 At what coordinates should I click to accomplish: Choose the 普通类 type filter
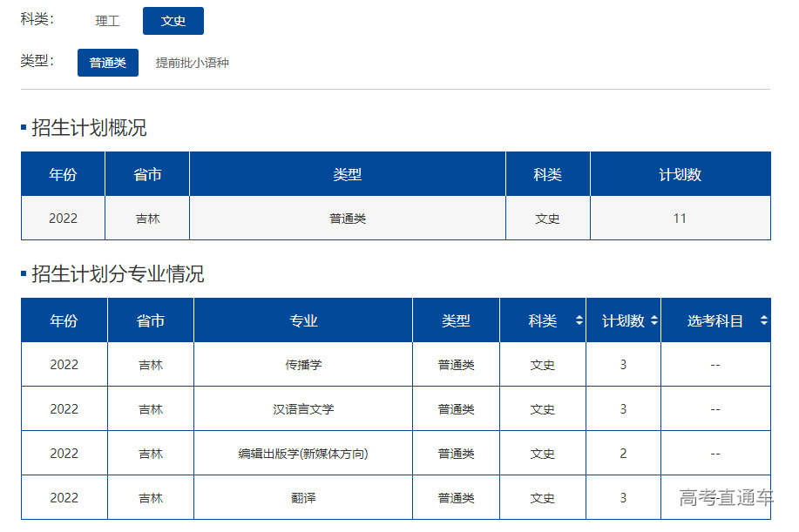pyautogui.click(x=108, y=63)
